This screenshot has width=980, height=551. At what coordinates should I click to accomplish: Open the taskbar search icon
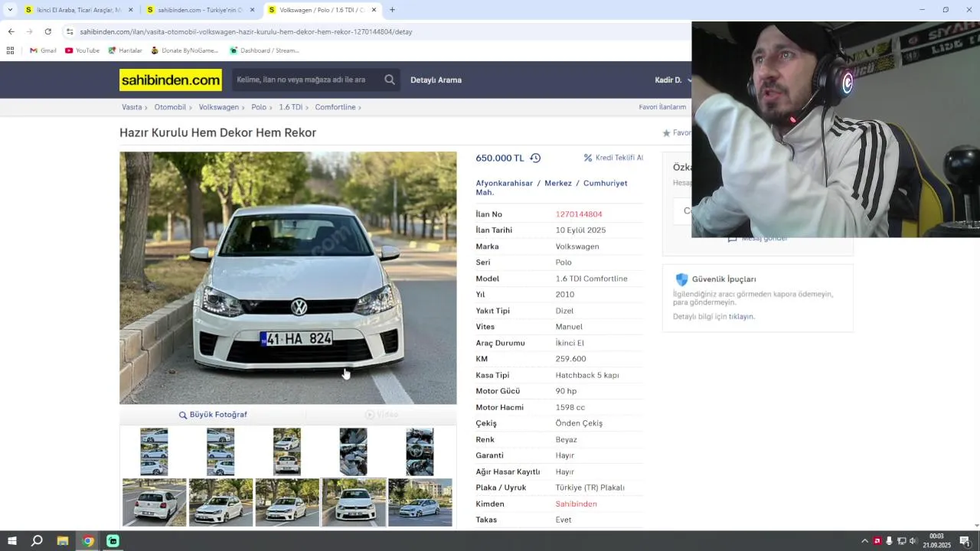click(x=37, y=541)
